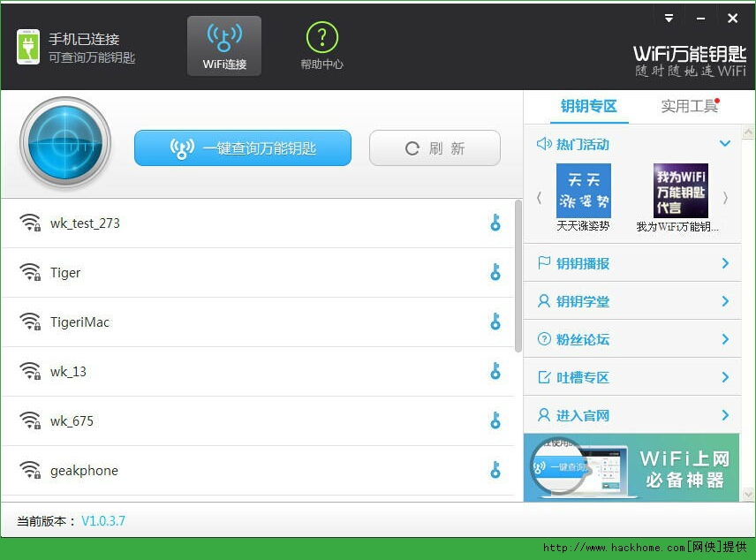Screen dimensions: 756x560
Task: Click sidebar scrollbar up arrow
Action: (x=748, y=132)
